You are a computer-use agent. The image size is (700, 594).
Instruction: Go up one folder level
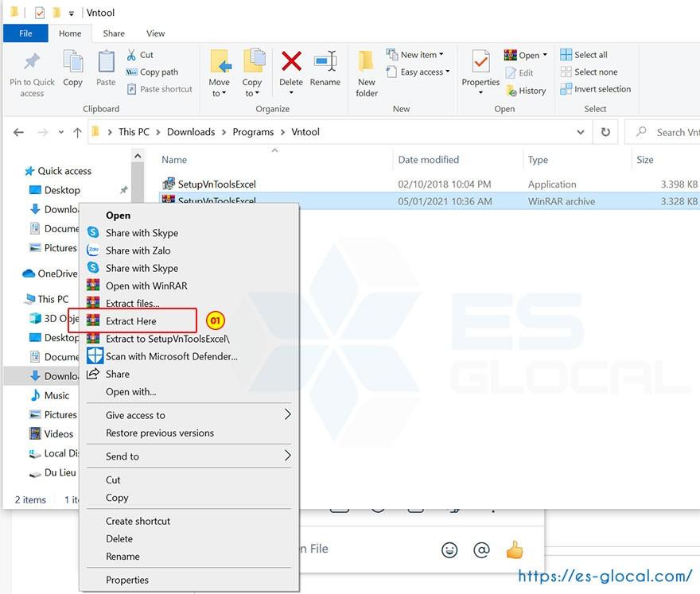[77, 132]
